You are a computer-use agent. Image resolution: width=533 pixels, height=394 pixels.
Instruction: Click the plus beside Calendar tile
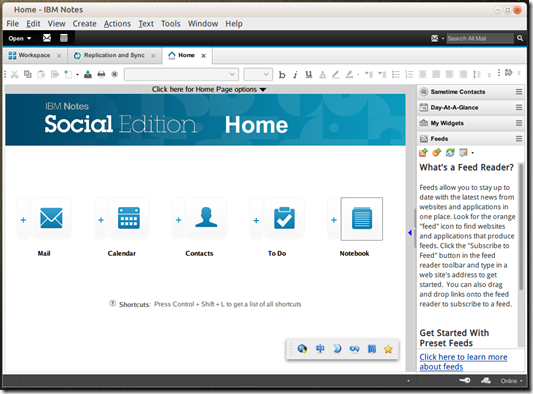(101, 220)
